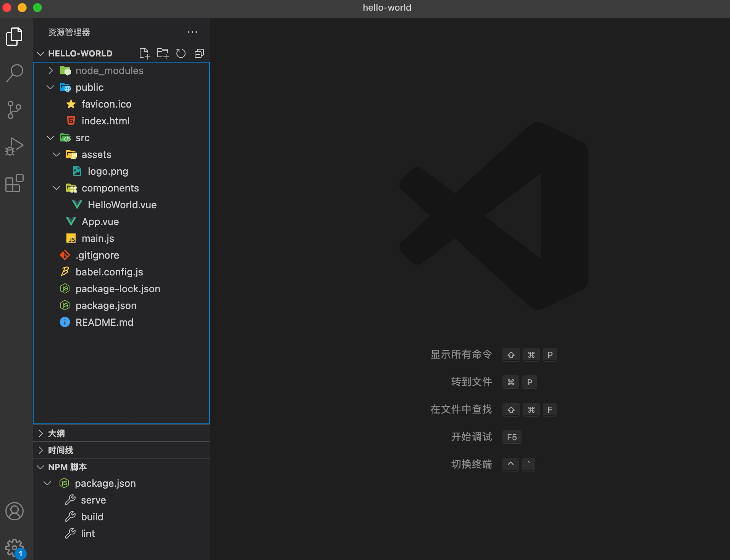This screenshot has width=730, height=560.
Task: Expand the node_modules folder
Action: (50, 71)
